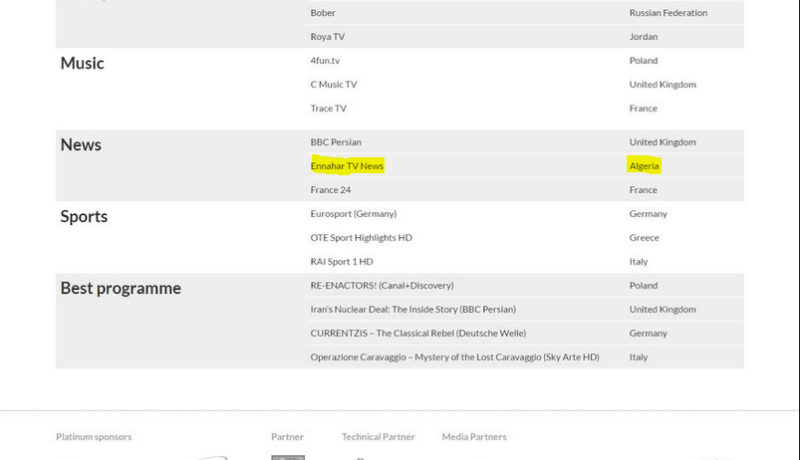Click the Bober channel entry

(x=322, y=13)
